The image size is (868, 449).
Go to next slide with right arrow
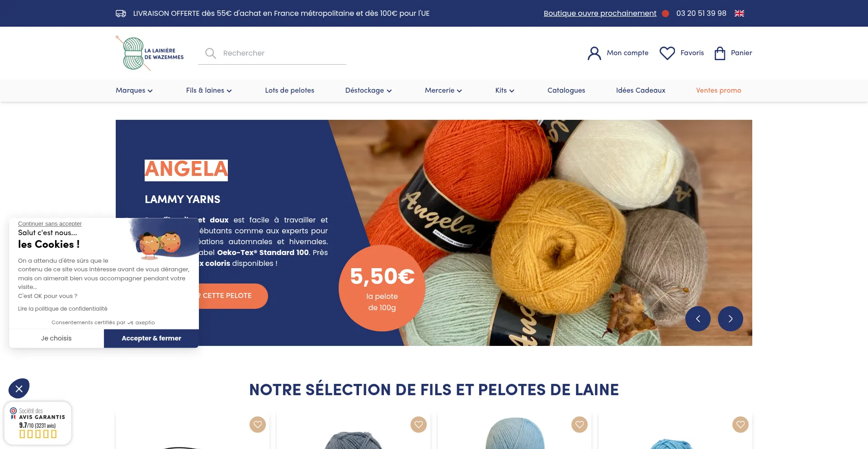730,319
